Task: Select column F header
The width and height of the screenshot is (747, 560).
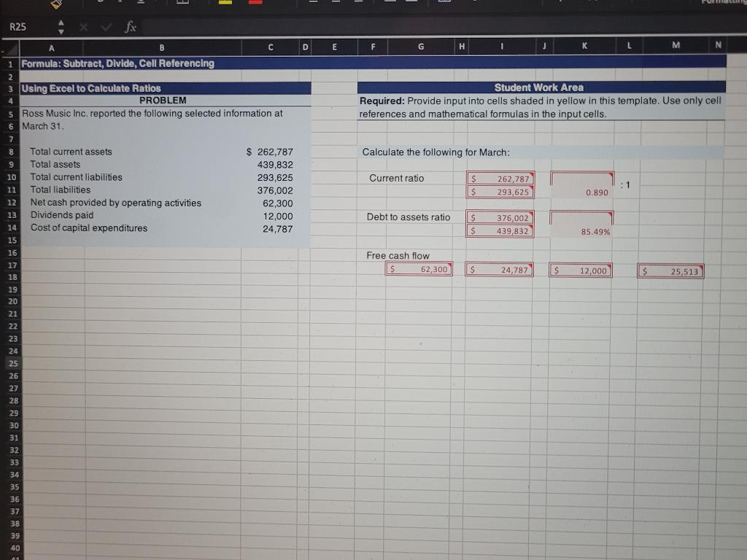Action: (373, 47)
